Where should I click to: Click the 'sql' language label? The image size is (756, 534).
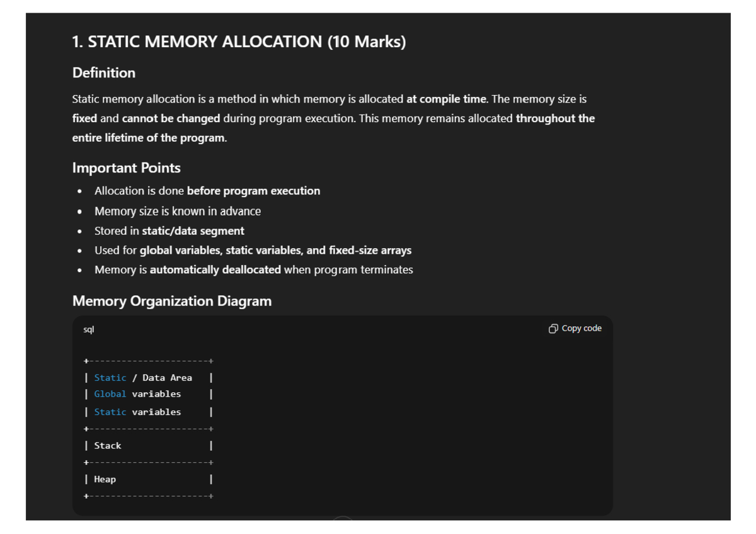[x=88, y=329]
